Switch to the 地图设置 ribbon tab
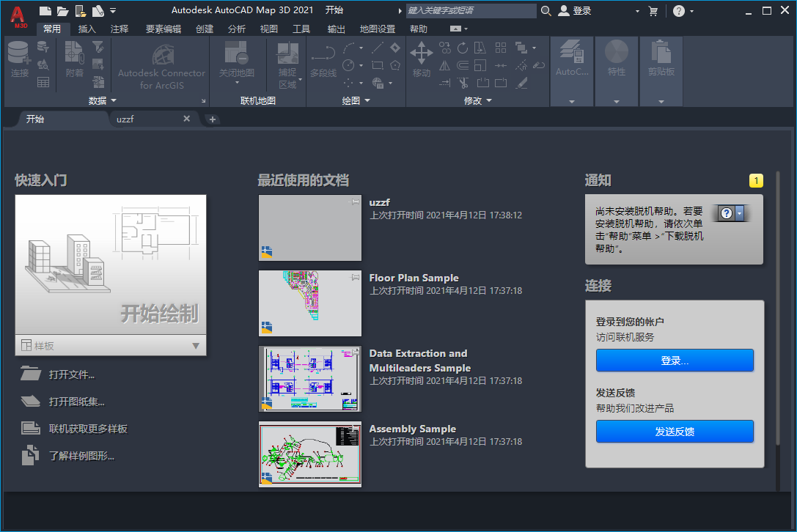The image size is (797, 532). coord(377,29)
